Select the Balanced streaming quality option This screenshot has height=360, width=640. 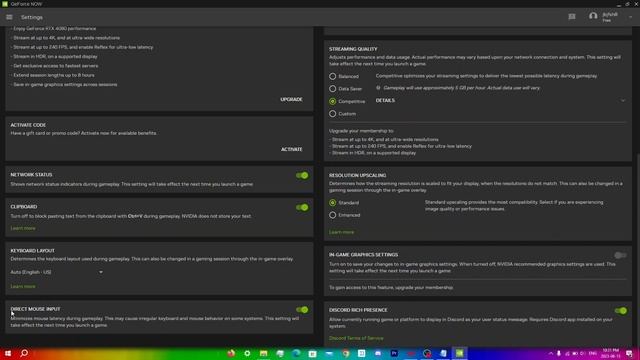coord(333,76)
